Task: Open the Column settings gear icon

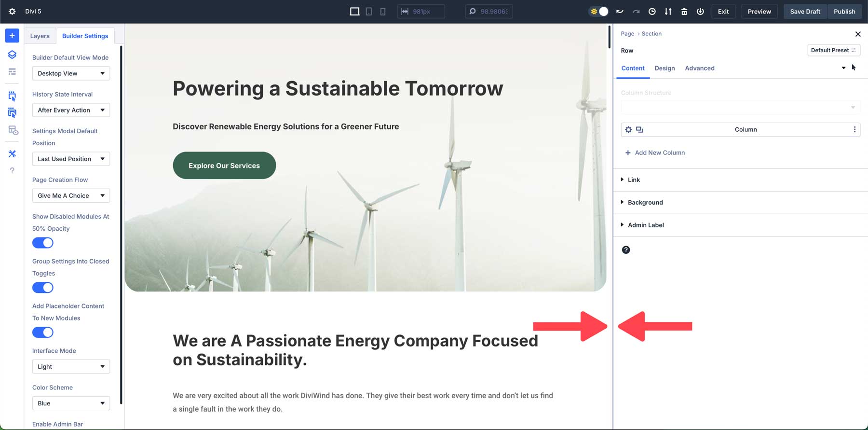Action: pyautogui.click(x=628, y=129)
